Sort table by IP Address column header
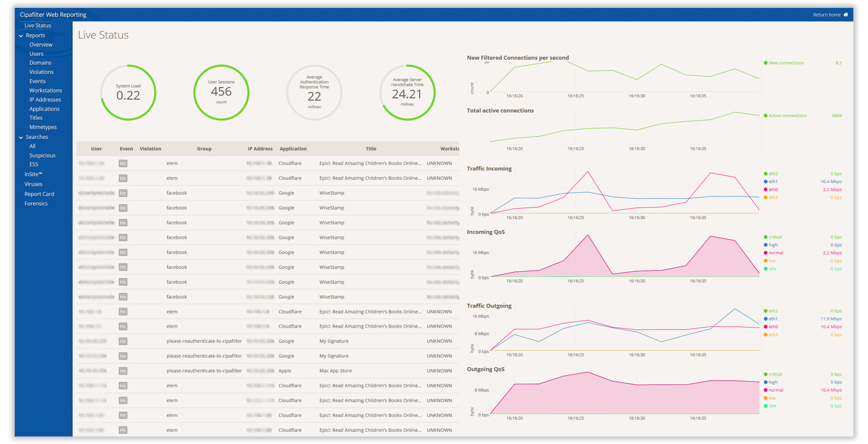This screenshot has width=868, height=444. click(x=260, y=148)
